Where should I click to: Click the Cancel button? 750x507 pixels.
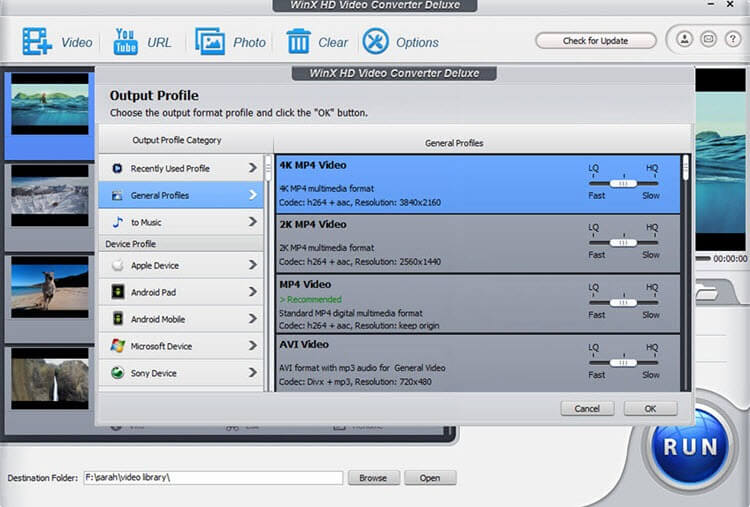587,408
